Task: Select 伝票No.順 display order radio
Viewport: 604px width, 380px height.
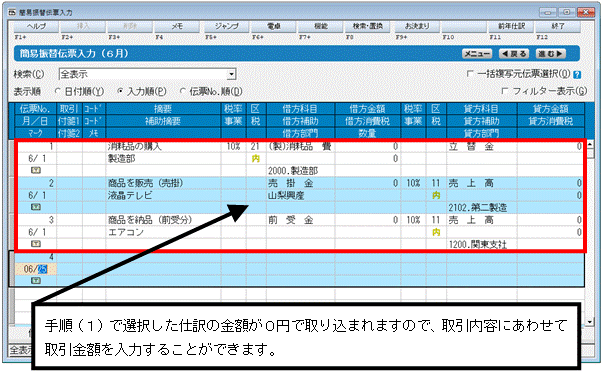Action: tap(183, 91)
